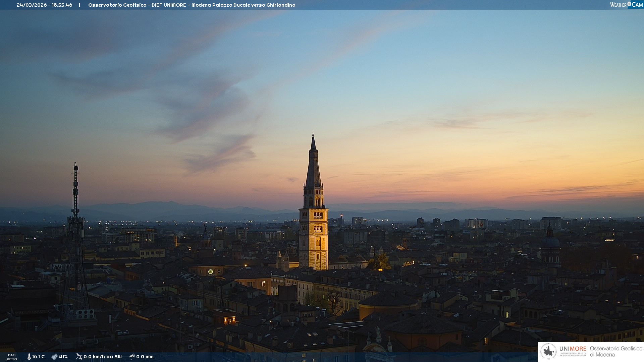This screenshot has width=644, height=362.
Task: Click the rain umbrella precipitation icon
Action: (132, 357)
